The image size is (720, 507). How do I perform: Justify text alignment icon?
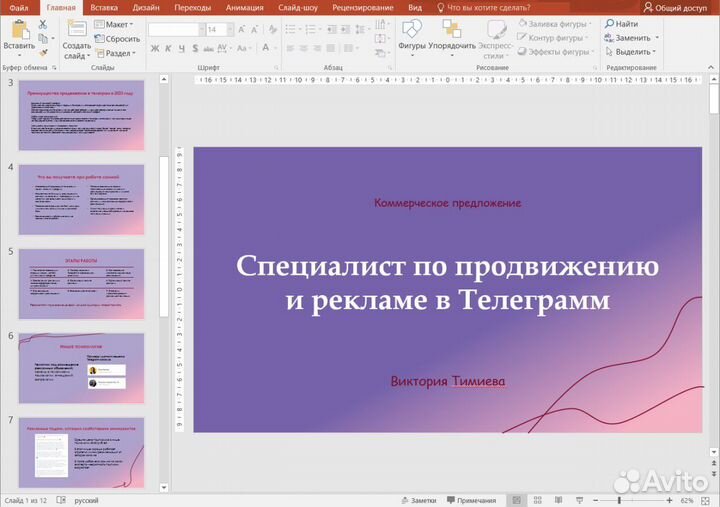tap(331, 48)
